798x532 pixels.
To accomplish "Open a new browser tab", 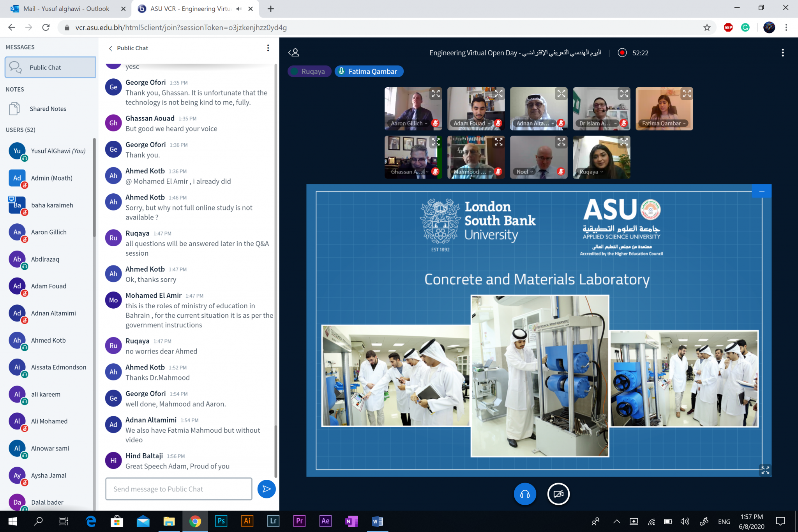I will coord(271,9).
